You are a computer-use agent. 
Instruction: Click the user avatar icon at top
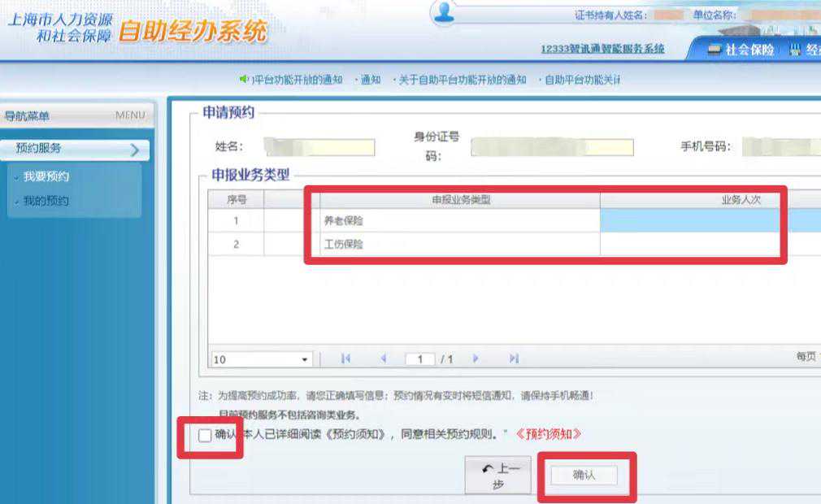444,11
